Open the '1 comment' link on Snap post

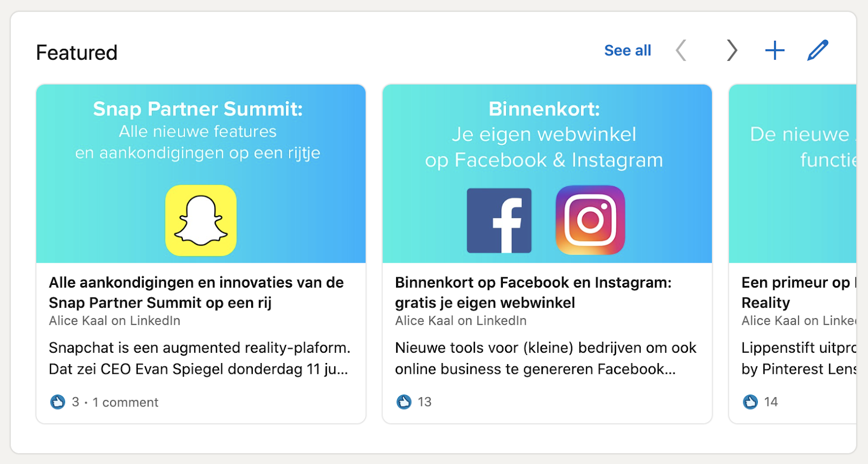(x=125, y=402)
